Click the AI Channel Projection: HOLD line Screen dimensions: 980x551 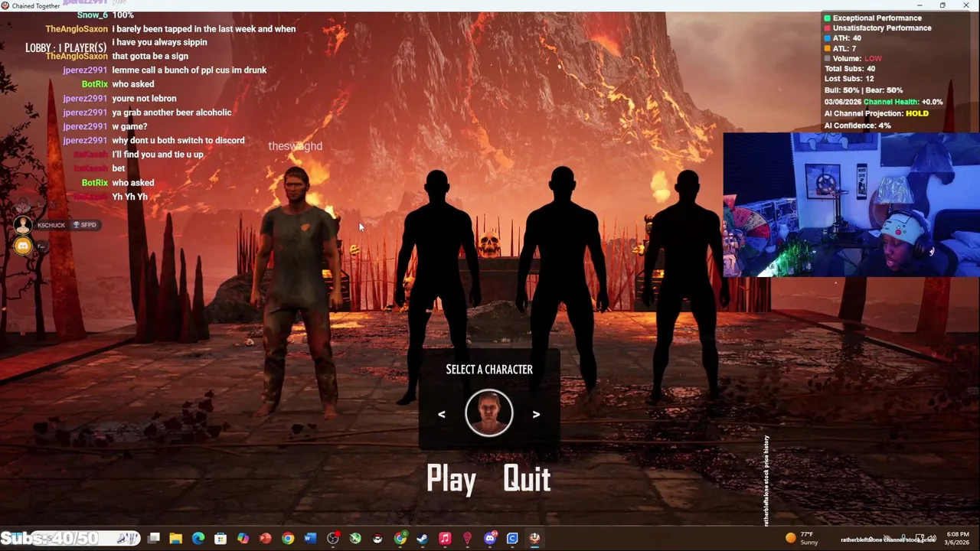[x=876, y=113]
